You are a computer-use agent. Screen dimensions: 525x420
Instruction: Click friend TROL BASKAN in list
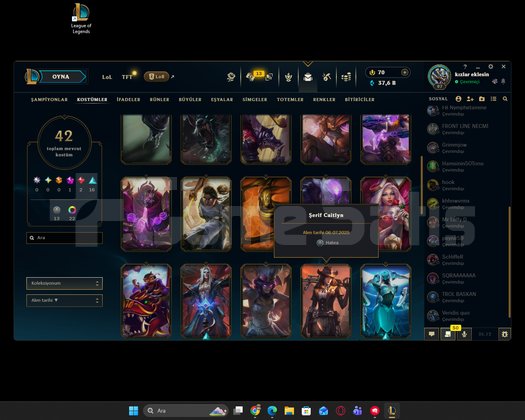(466, 297)
